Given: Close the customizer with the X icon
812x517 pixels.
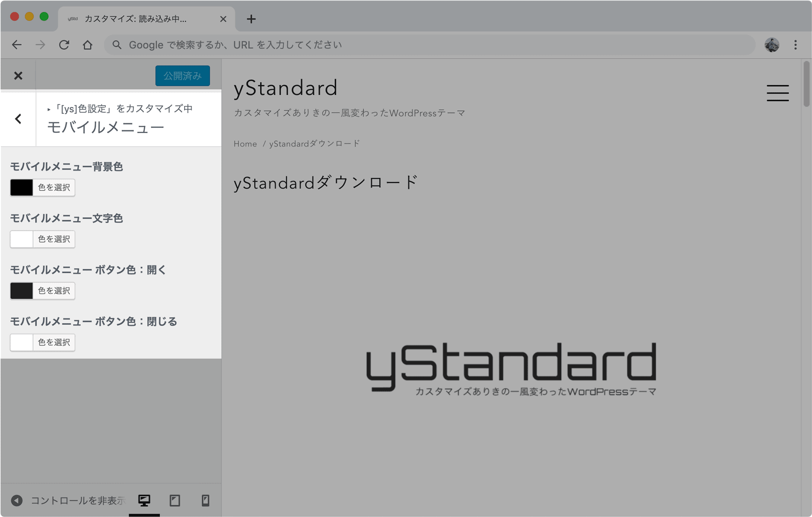Looking at the screenshot, I should tap(18, 76).
